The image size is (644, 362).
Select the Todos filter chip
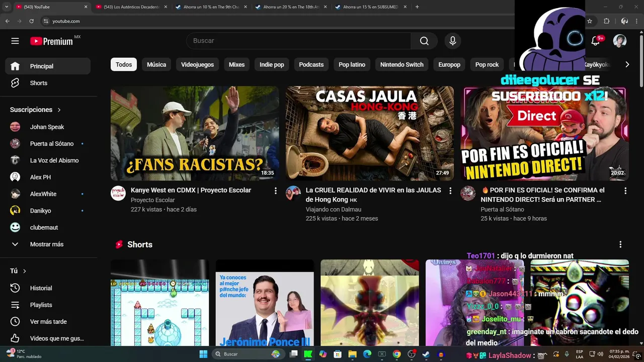click(124, 64)
